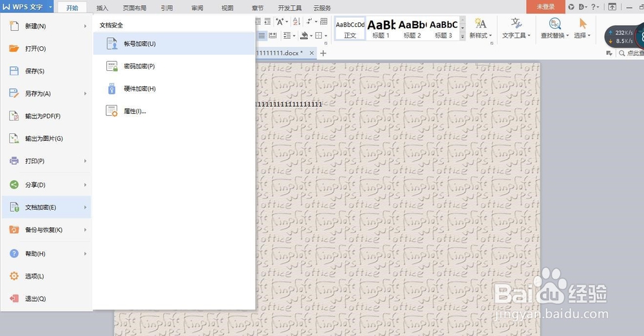This screenshot has width=644, height=336.
Task: Click the 未登录 login button
Action: click(x=545, y=6)
